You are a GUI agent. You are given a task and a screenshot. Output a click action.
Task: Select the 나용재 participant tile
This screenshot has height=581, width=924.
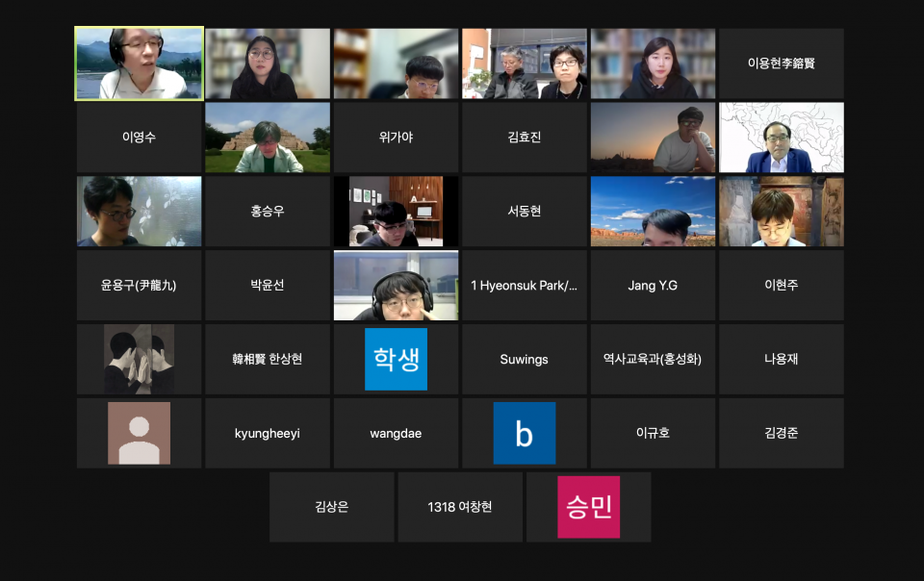(x=782, y=359)
